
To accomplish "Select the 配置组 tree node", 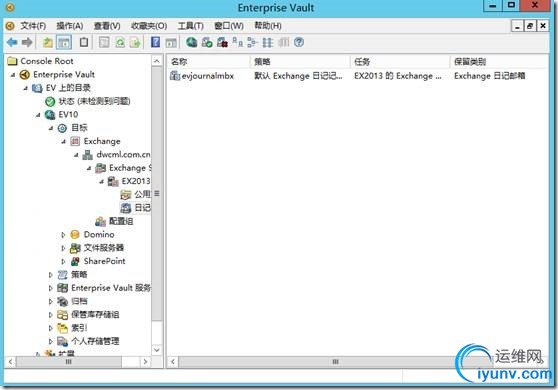I will 121,221.
